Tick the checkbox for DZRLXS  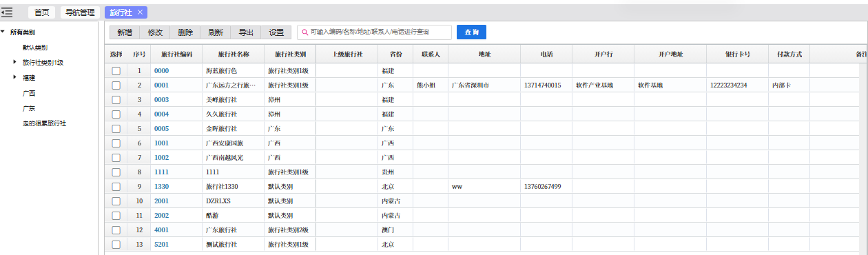coord(116,201)
